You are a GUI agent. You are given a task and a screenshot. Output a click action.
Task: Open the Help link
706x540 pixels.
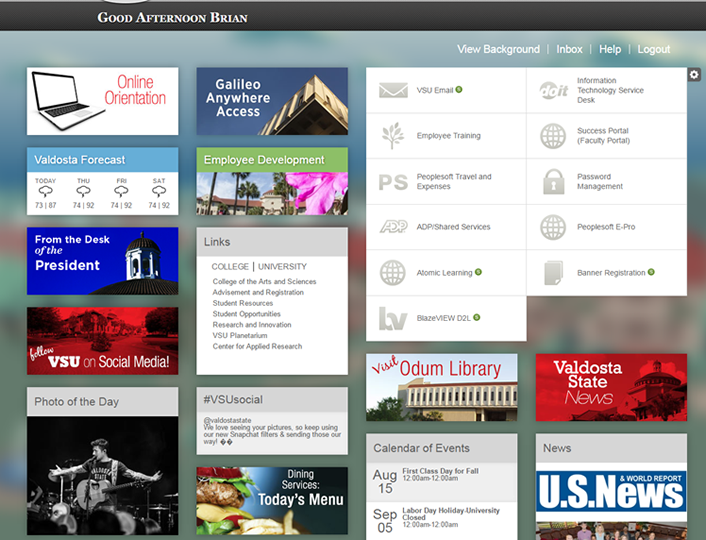610,49
